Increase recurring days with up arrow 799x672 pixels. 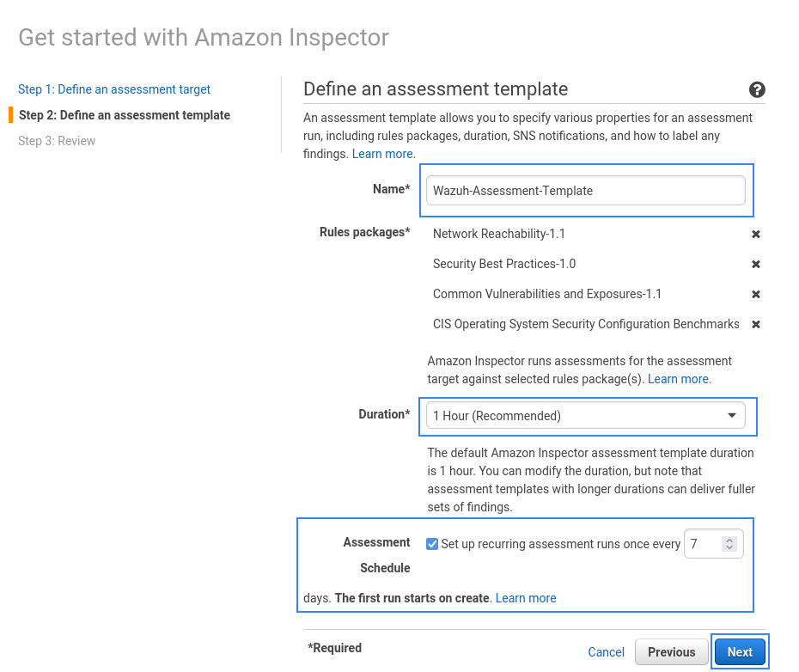pos(729,541)
